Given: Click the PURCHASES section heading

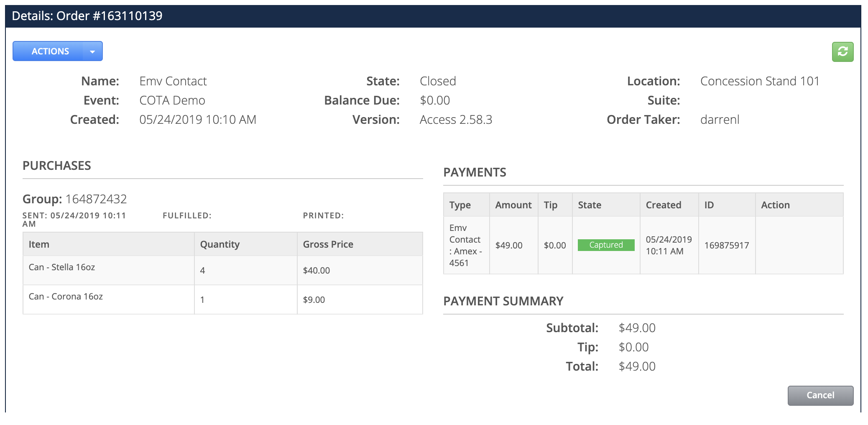Looking at the screenshot, I should click(57, 166).
